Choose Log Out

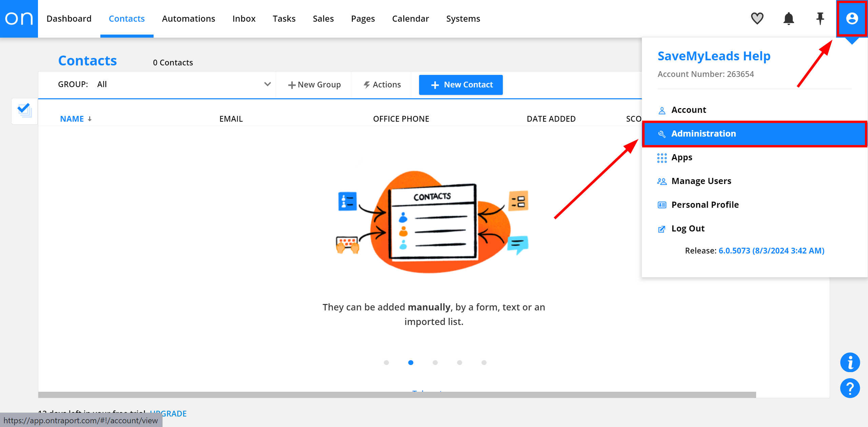tap(754, 228)
